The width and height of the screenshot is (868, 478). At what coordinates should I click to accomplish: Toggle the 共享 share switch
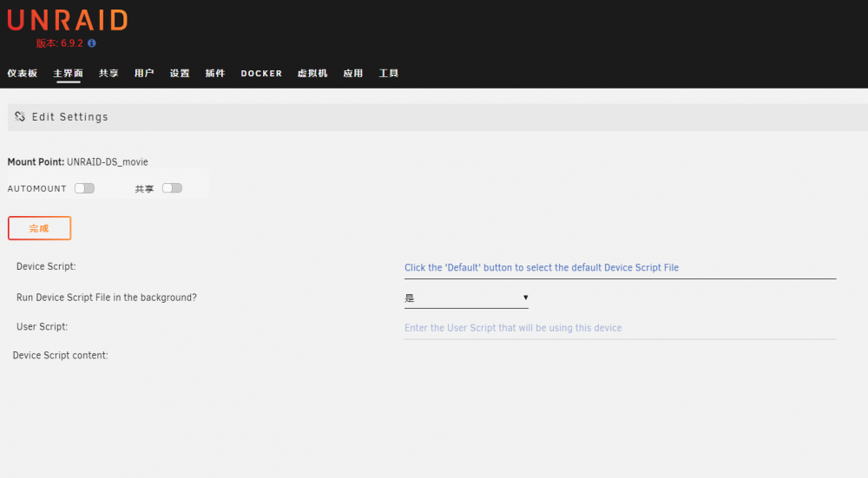pyautogui.click(x=172, y=188)
